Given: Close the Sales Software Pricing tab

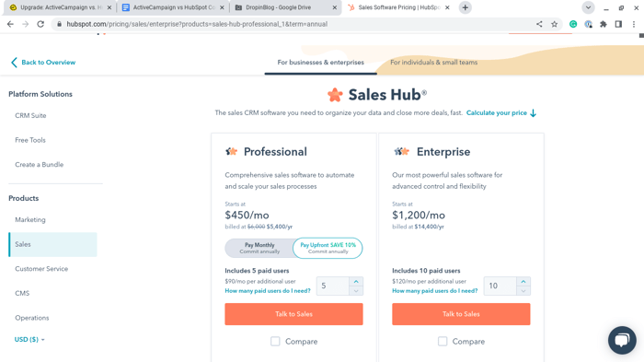Looking at the screenshot, I should (x=447, y=7).
